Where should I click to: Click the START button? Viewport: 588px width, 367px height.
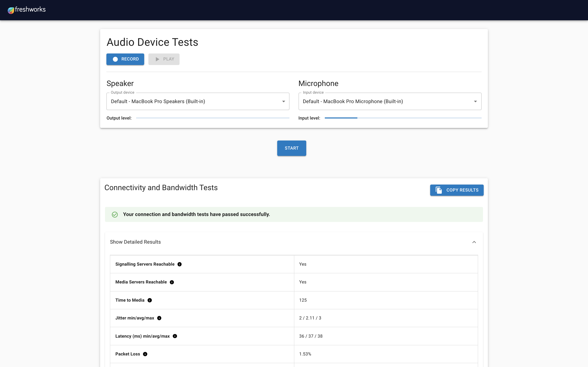(292, 148)
